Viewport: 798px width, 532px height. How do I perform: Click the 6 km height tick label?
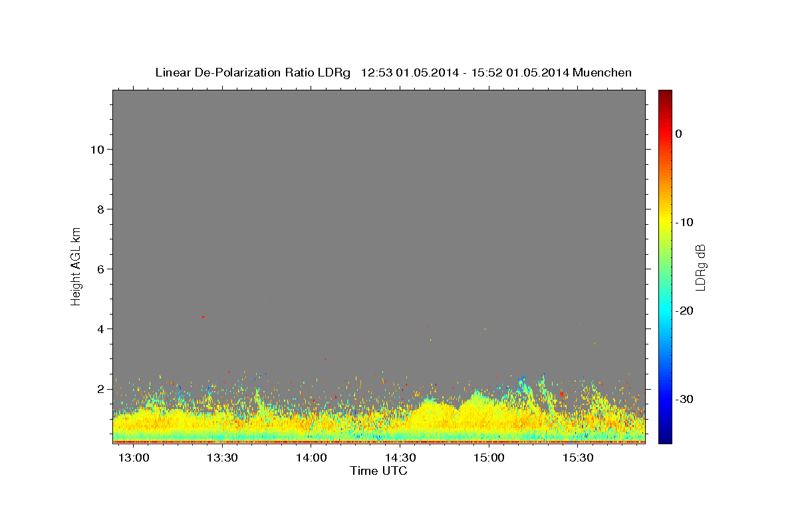(x=99, y=269)
